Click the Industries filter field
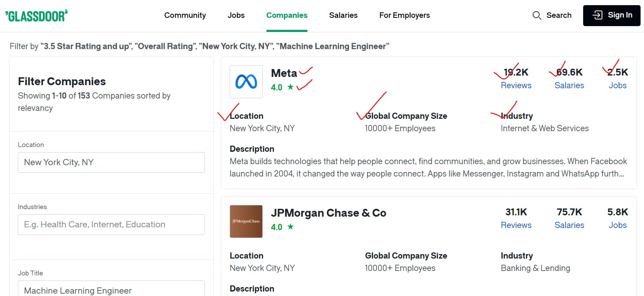The image size is (644, 296). [111, 224]
